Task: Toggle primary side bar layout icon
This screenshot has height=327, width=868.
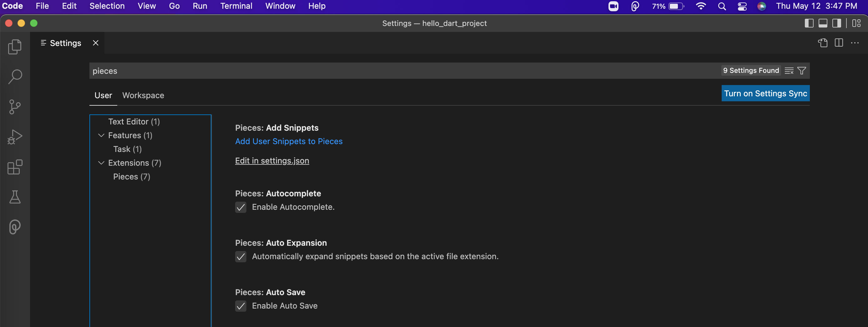Action: pos(809,23)
